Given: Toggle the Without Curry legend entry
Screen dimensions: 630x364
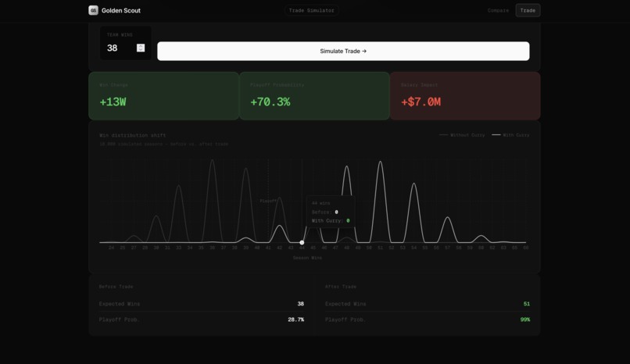Looking at the screenshot, I should 462,135.
